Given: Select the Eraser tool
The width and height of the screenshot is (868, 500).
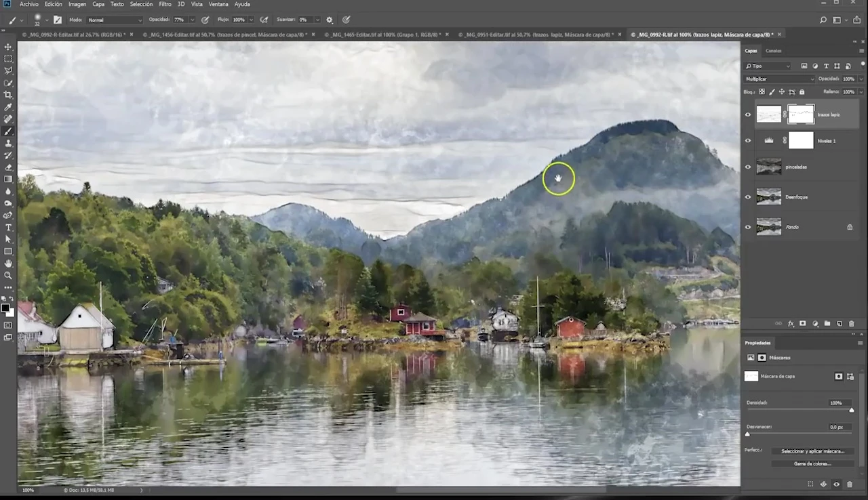Looking at the screenshot, I should [x=8, y=167].
